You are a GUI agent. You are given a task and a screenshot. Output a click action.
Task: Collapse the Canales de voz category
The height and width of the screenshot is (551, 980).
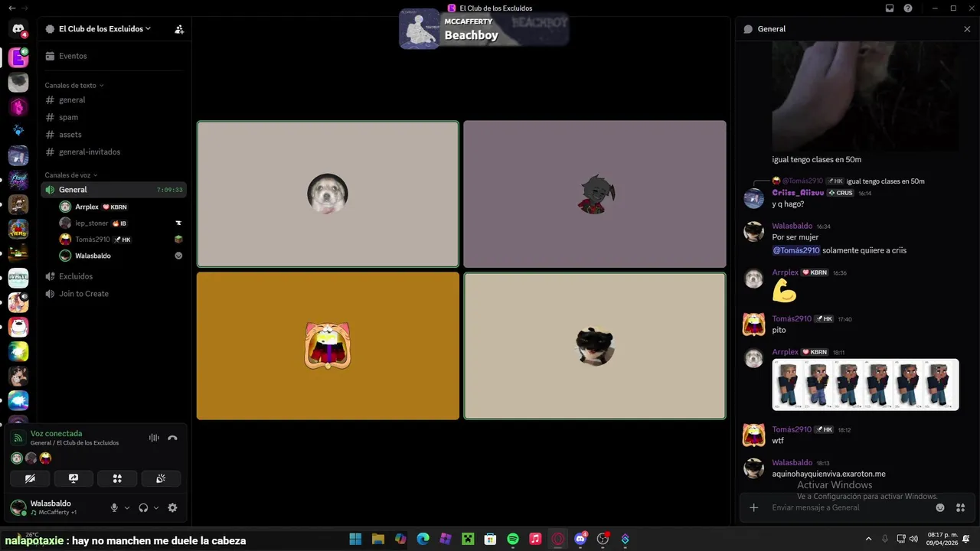tap(71, 175)
